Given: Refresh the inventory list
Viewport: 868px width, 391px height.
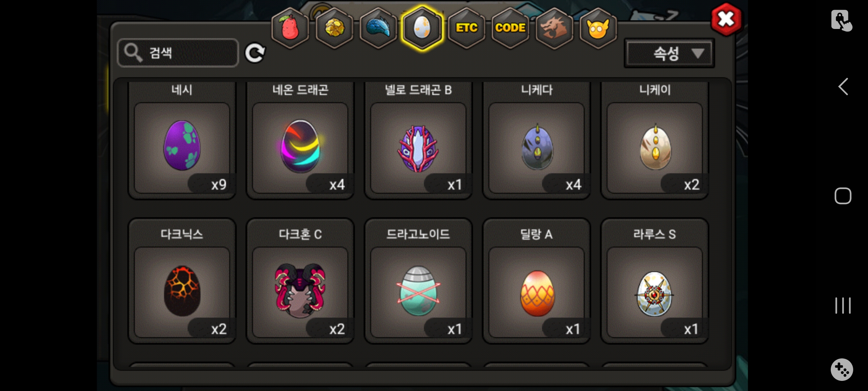Looking at the screenshot, I should pos(255,53).
